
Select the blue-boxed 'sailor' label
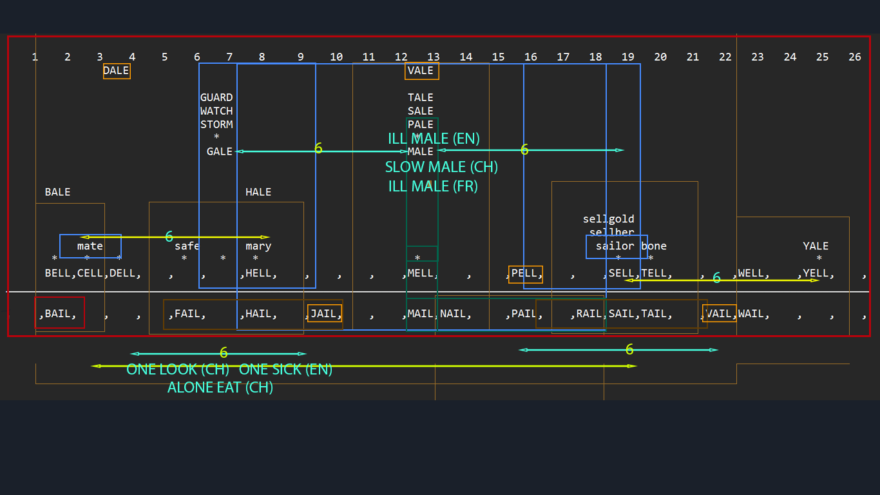pos(616,246)
